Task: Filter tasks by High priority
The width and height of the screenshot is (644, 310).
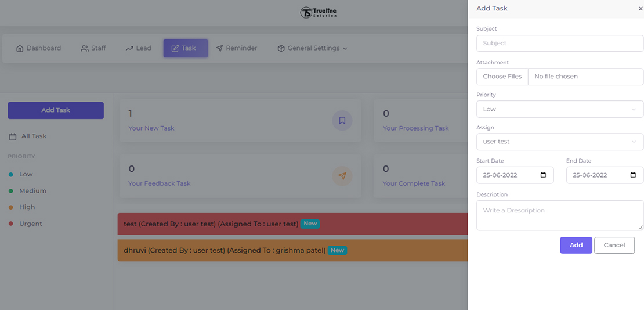Action: pos(27,207)
